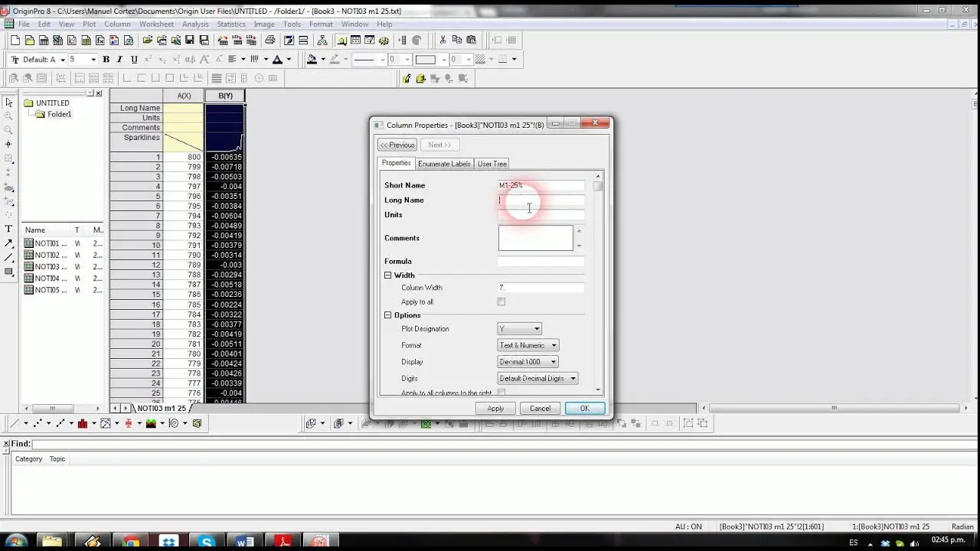The image size is (980, 551).
Task: Open the Format dropdown showing Text & Numeric
Action: coord(528,345)
